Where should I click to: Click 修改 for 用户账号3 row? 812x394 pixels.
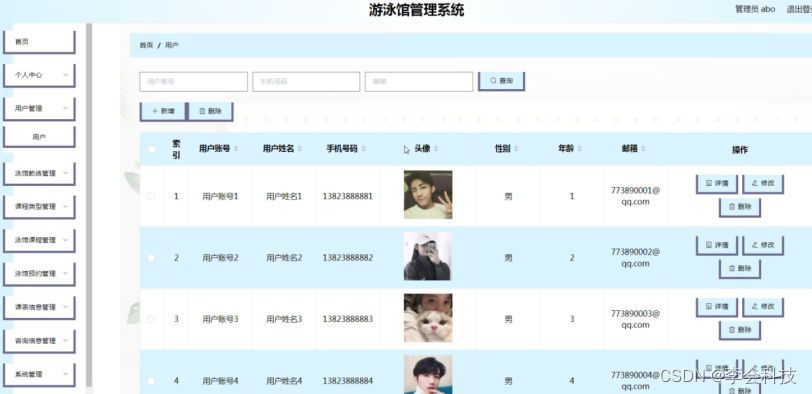pyautogui.click(x=763, y=307)
